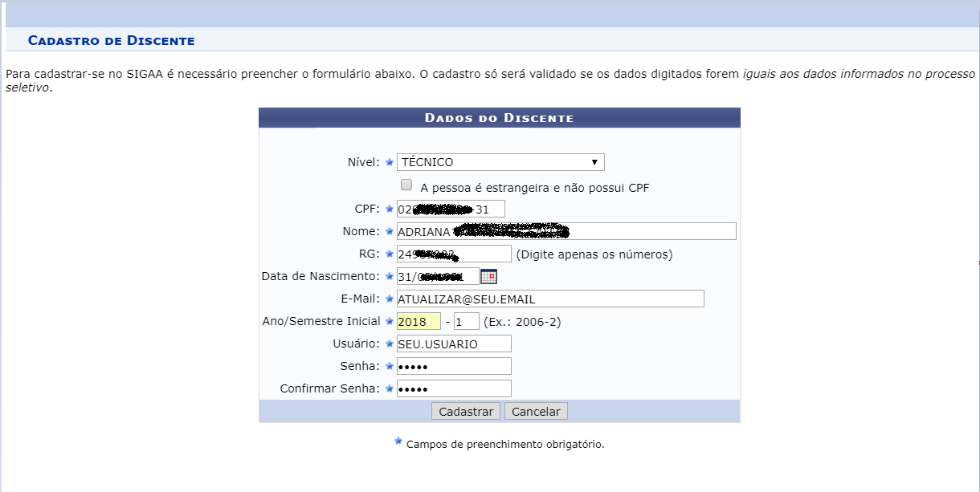
Task: Click the CPF input field
Action: (x=451, y=209)
